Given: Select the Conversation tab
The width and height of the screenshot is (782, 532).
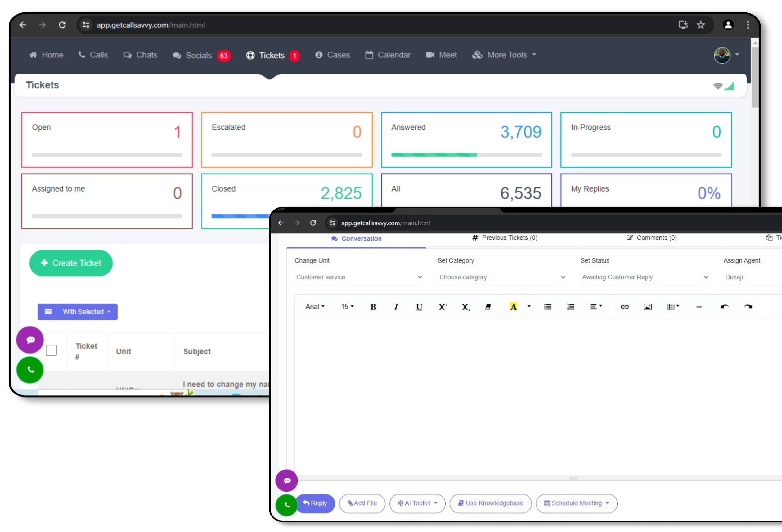Looking at the screenshot, I should click(x=357, y=238).
